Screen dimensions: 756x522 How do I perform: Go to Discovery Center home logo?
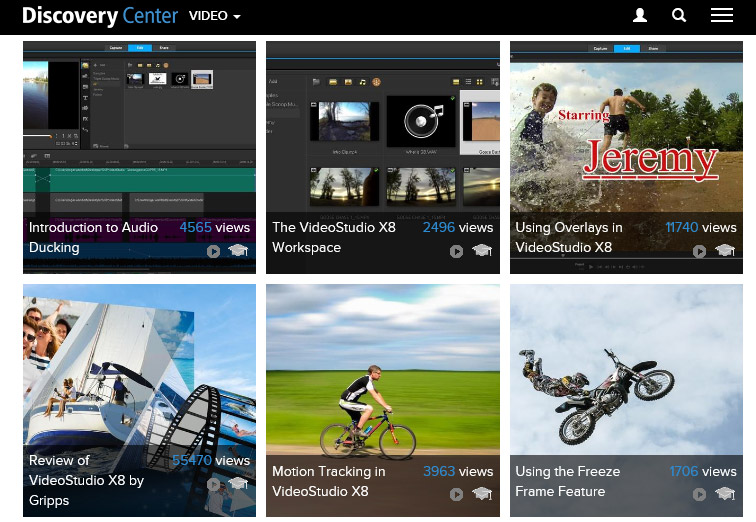click(100, 16)
